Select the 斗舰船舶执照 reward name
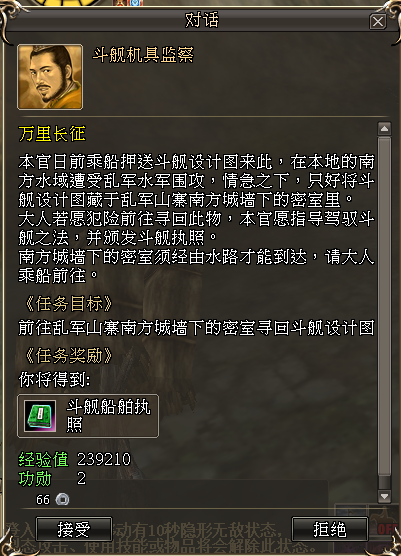401x556 pixels. (x=108, y=416)
